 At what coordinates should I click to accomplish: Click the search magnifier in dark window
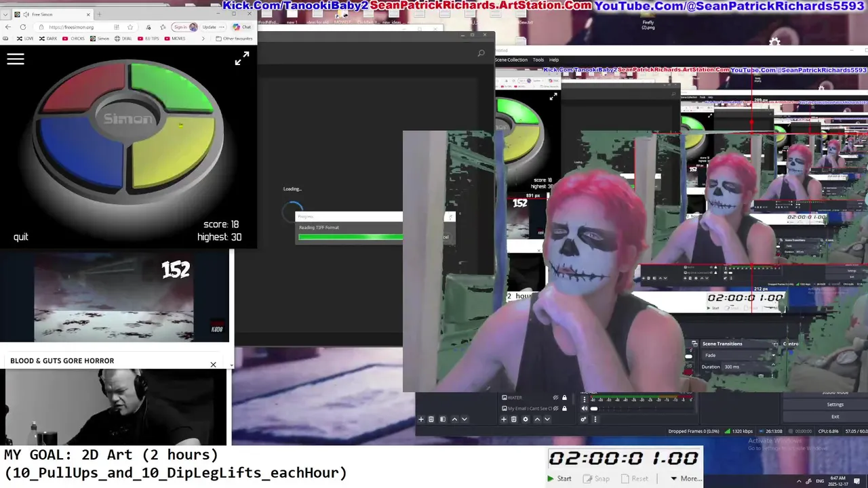481,53
